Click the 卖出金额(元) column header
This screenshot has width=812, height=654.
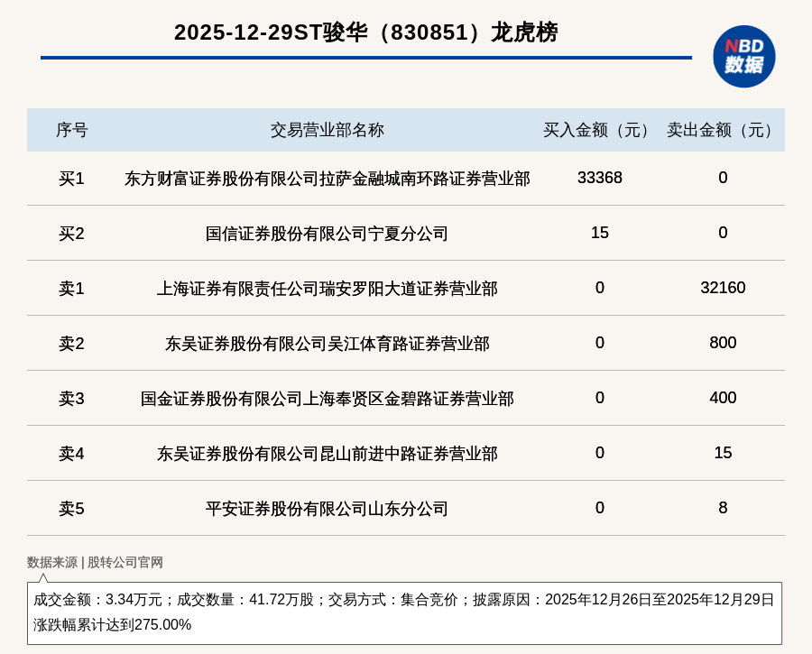coord(723,130)
